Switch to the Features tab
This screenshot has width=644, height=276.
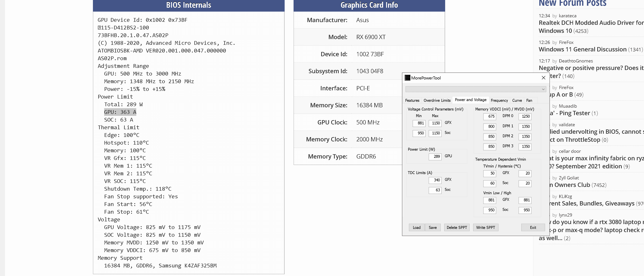[412, 100]
